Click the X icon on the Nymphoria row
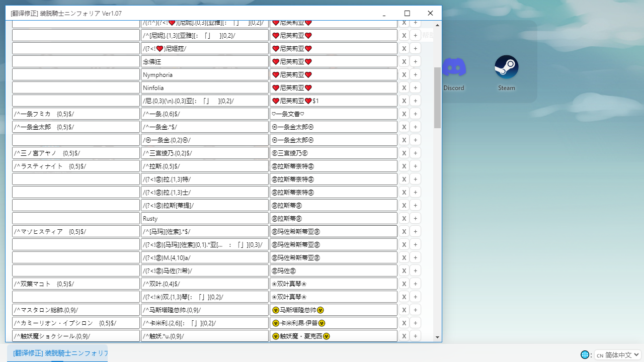The width and height of the screenshot is (644, 362). (404, 74)
